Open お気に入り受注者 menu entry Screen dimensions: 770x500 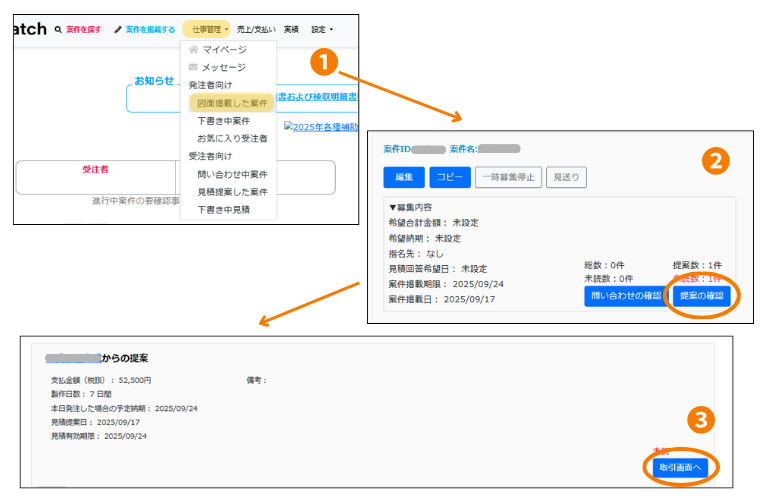(x=232, y=138)
